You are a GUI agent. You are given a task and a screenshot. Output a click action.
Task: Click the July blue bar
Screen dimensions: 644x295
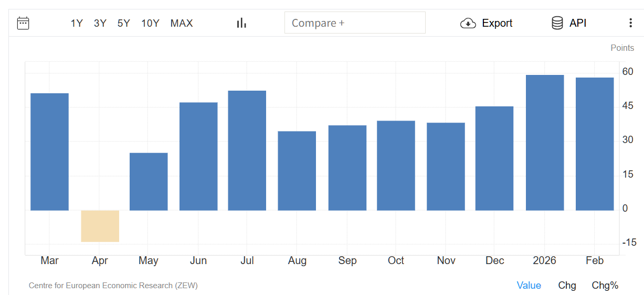click(247, 150)
